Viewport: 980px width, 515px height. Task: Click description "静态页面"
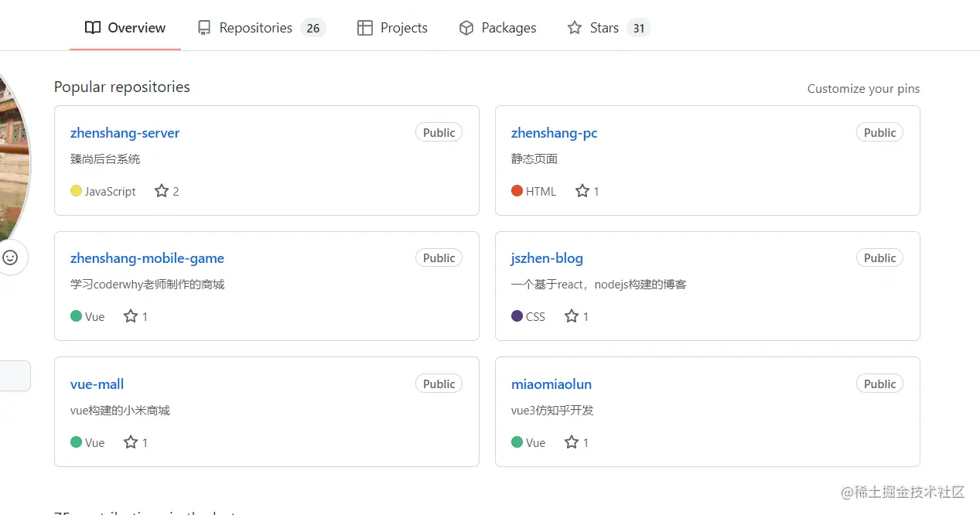coord(534,159)
